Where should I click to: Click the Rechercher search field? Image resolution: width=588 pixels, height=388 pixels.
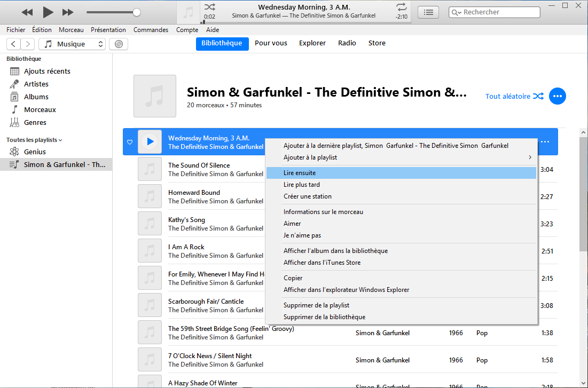494,12
